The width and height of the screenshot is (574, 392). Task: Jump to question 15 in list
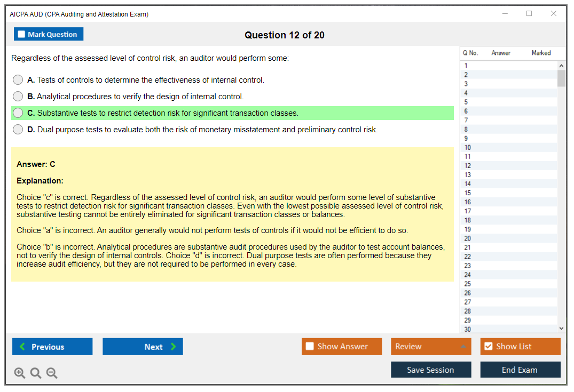468,193
